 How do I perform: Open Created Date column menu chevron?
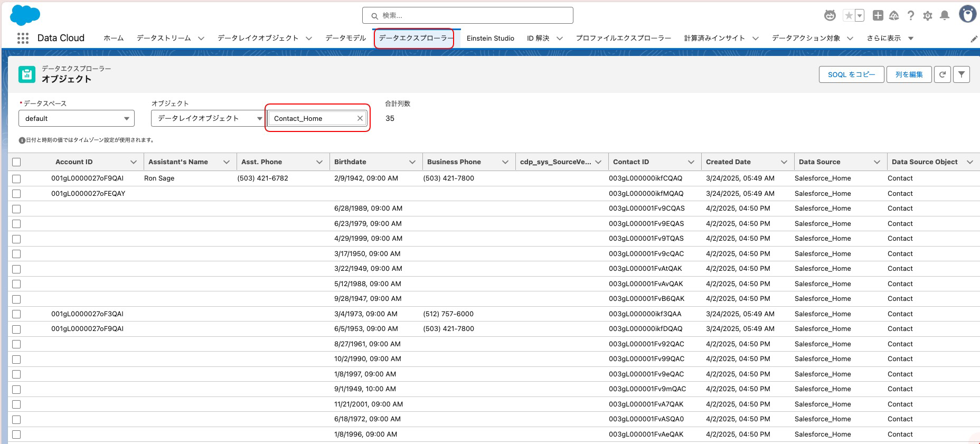click(784, 162)
